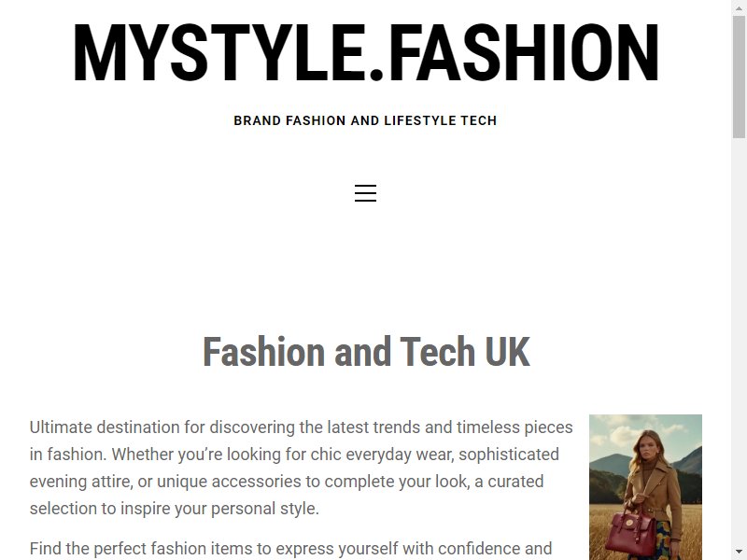747x560 pixels.
Task: Open the woman with red handbag image
Action: [645, 487]
